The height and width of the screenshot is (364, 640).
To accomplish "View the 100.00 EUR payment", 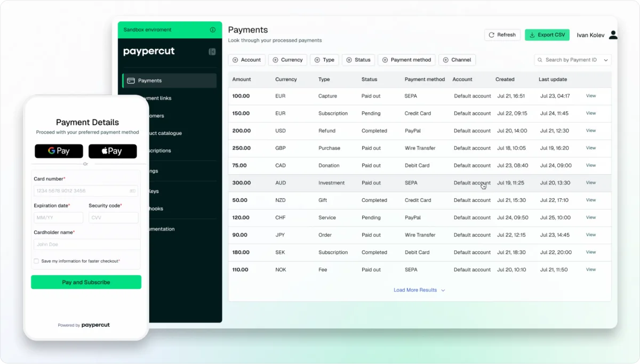I will (591, 96).
